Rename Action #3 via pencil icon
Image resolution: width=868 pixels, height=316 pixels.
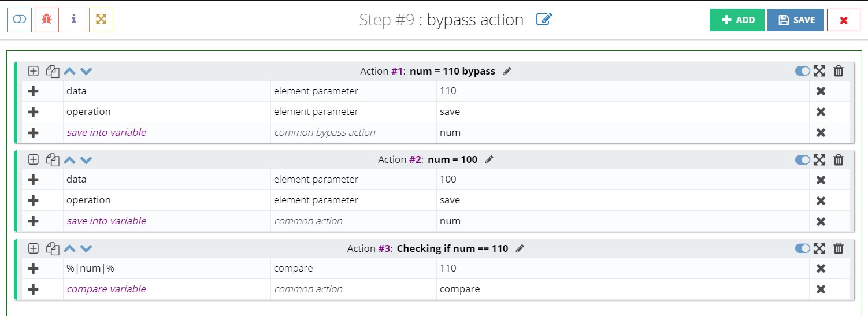(x=520, y=248)
